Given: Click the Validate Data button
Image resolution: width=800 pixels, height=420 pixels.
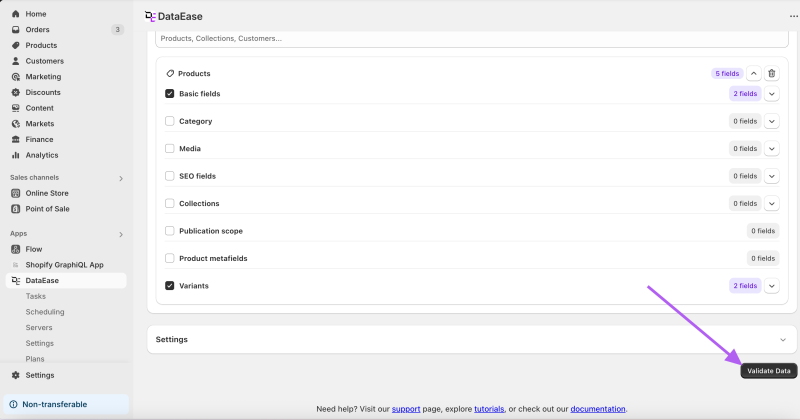Looking at the screenshot, I should (768, 371).
